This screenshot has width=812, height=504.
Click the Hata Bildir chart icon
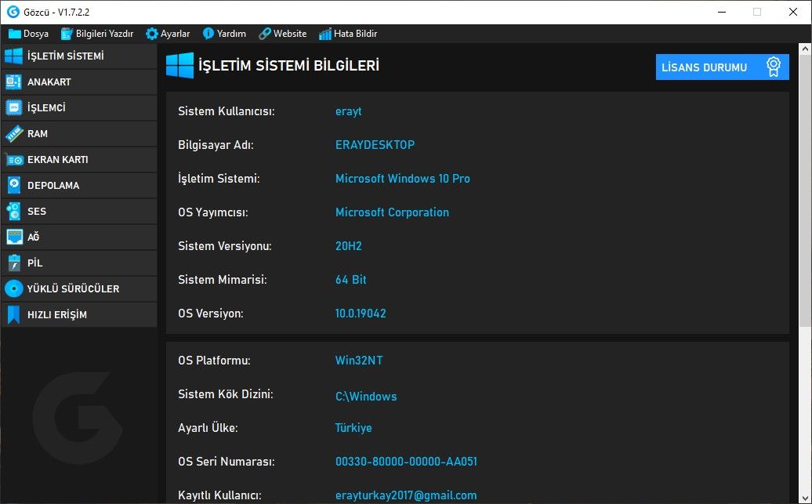click(325, 34)
